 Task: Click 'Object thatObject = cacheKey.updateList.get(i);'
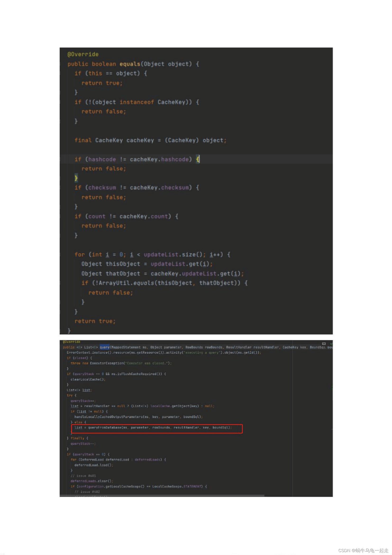coord(163,274)
